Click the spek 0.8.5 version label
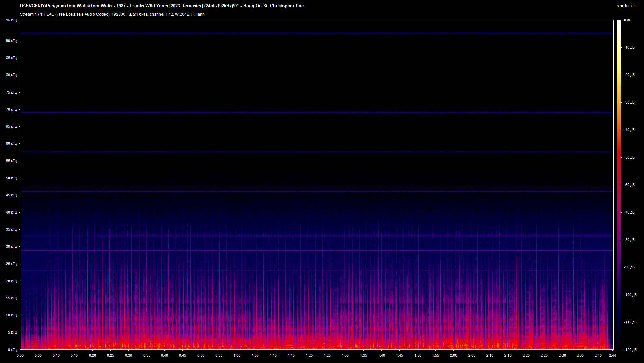644x363 pixels. (x=627, y=6)
